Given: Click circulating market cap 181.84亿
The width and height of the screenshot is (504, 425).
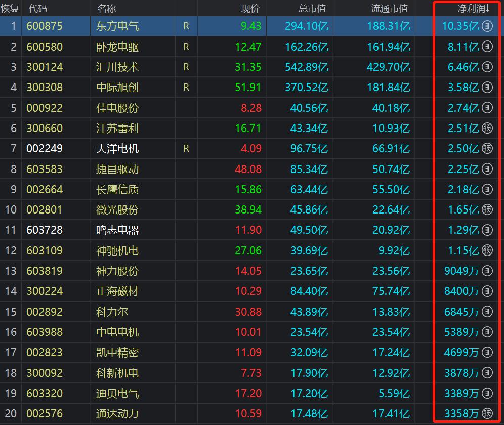Looking at the screenshot, I should pyautogui.click(x=389, y=87).
